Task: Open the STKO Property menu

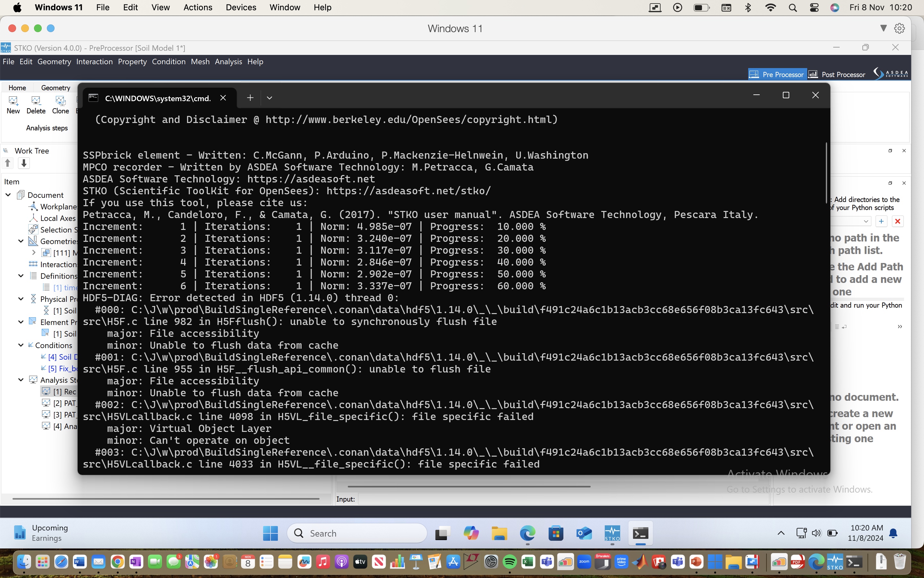Action: coord(132,62)
